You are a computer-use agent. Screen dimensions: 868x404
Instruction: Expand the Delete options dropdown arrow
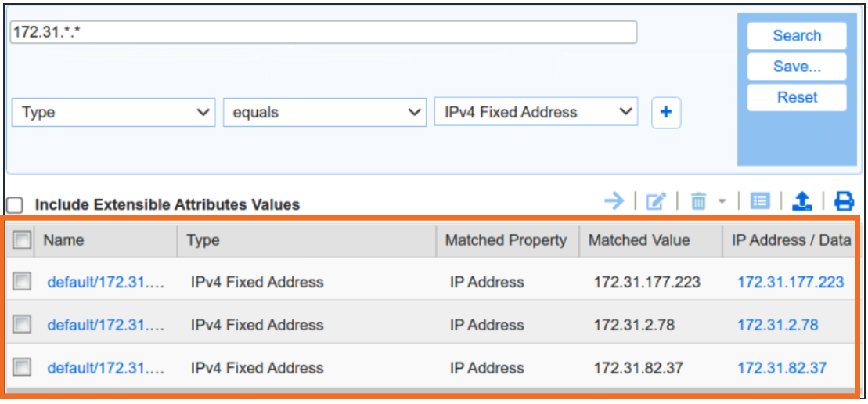point(722,202)
